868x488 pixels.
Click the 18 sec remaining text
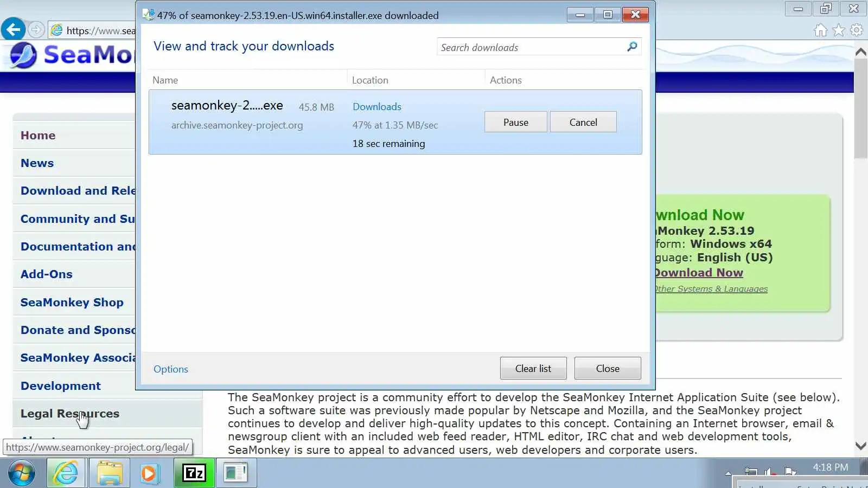pos(388,144)
